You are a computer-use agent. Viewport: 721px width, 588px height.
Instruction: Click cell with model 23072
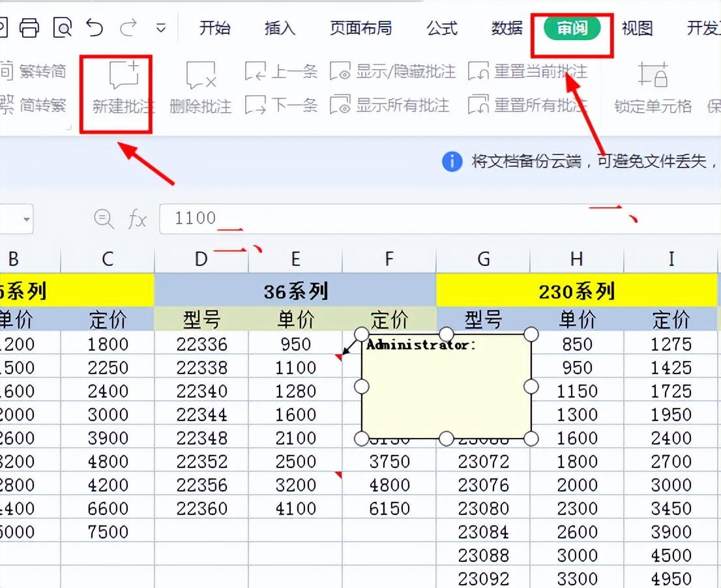(483, 461)
